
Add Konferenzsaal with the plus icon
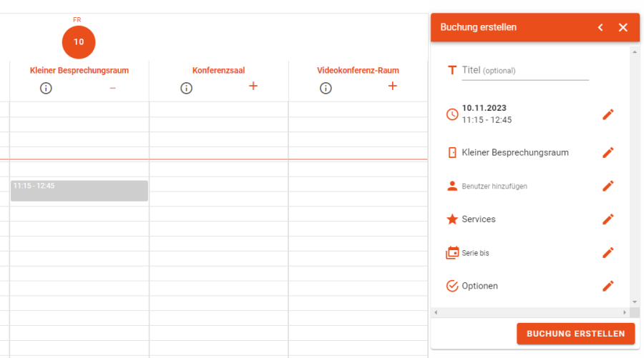253,86
